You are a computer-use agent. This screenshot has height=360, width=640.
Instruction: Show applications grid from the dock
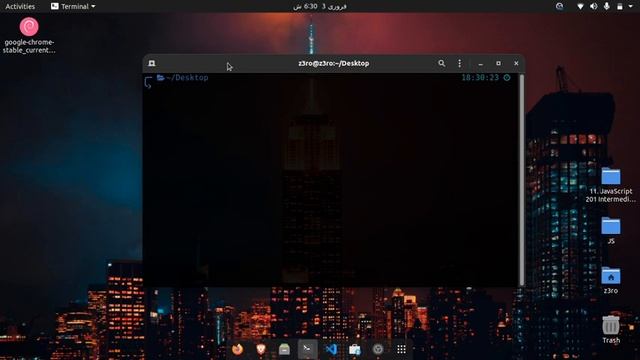401,349
